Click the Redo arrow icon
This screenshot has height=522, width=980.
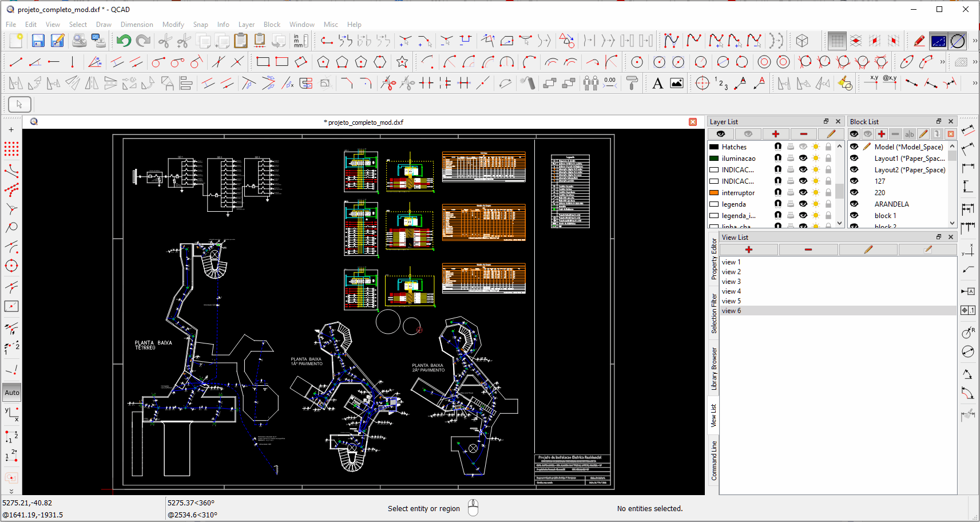tap(144, 41)
